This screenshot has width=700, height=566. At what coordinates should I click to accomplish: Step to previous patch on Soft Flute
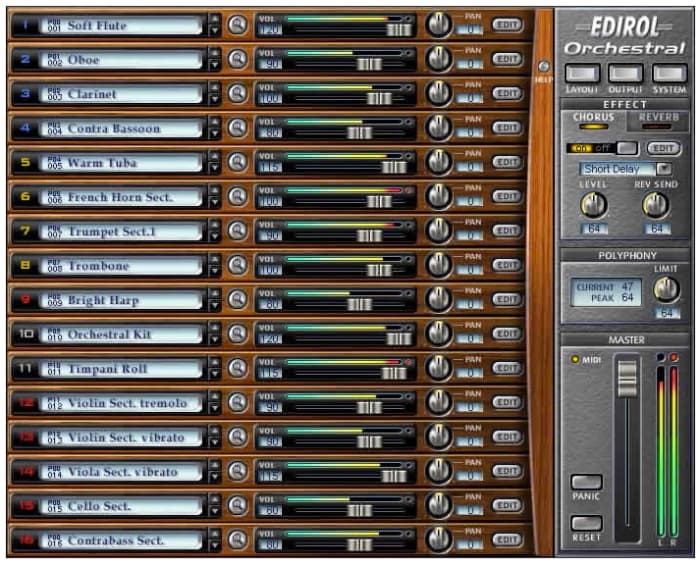[x=215, y=19]
